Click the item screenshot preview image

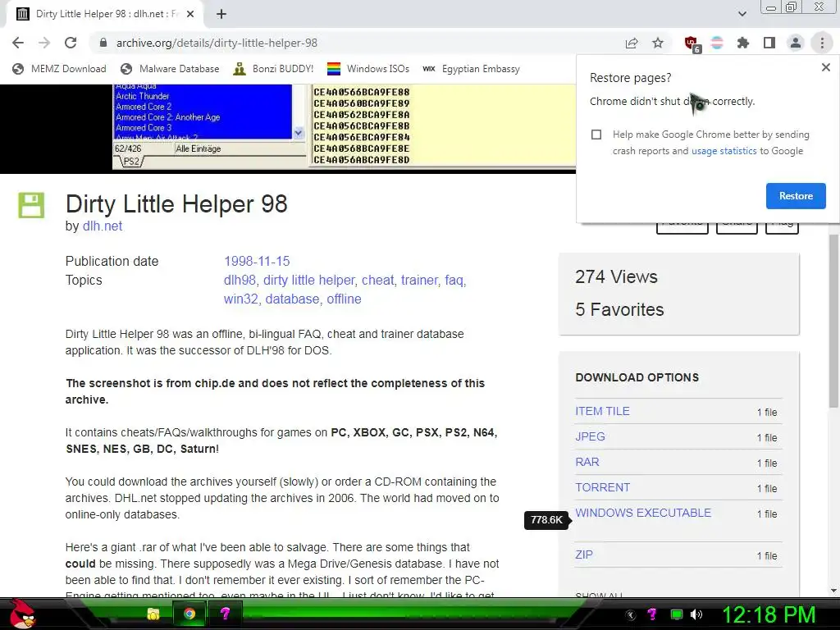(344, 127)
